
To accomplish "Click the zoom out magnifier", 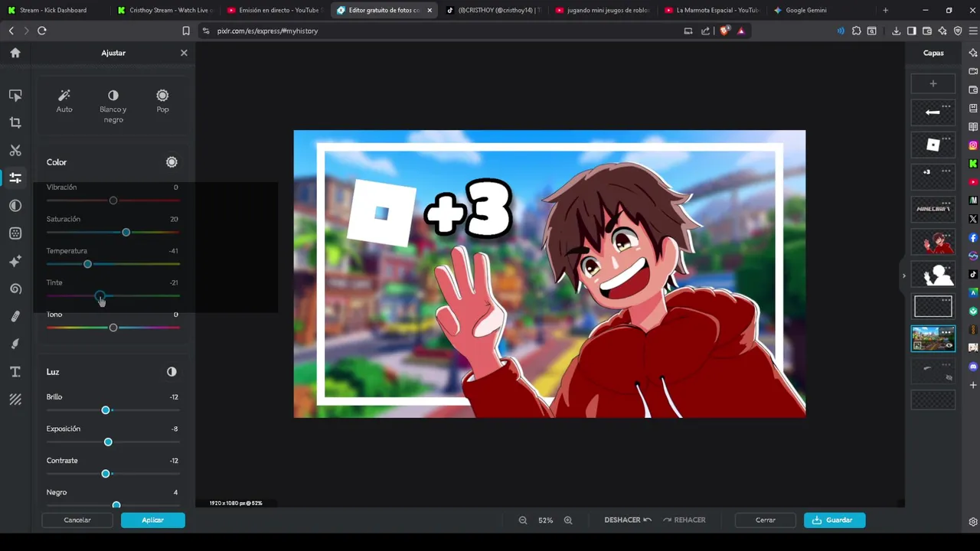I will [x=523, y=520].
